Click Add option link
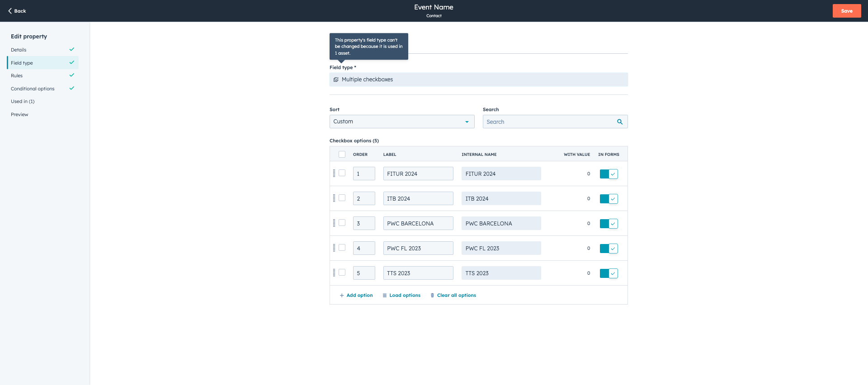The height and width of the screenshot is (385, 868). [x=356, y=295]
